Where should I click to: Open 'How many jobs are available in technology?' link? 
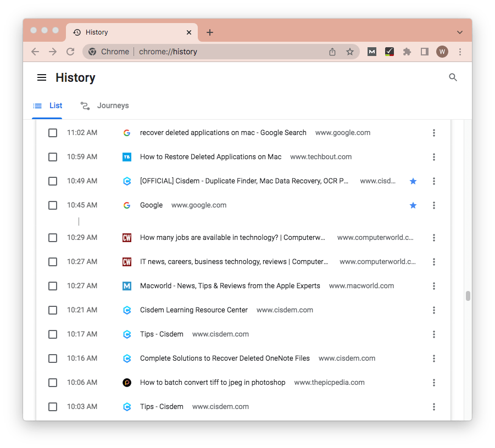pos(232,238)
